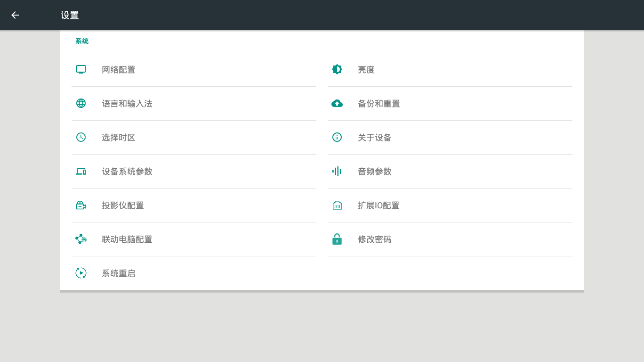Image resolution: width=644 pixels, height=362 pixels.
Task: Click the clock icon for 选择时区
Action: (81, 137)
